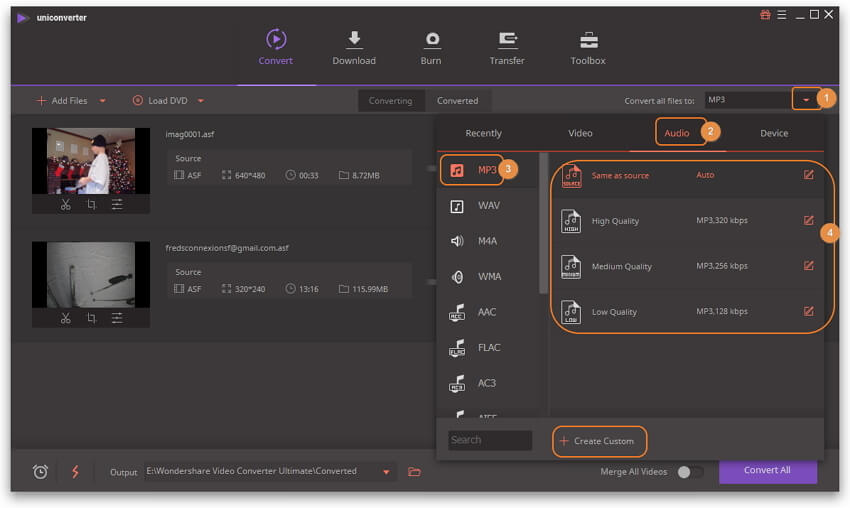Click the gift box icon in title bar
Screen dimensions: 850x508
tap(765, 15)
